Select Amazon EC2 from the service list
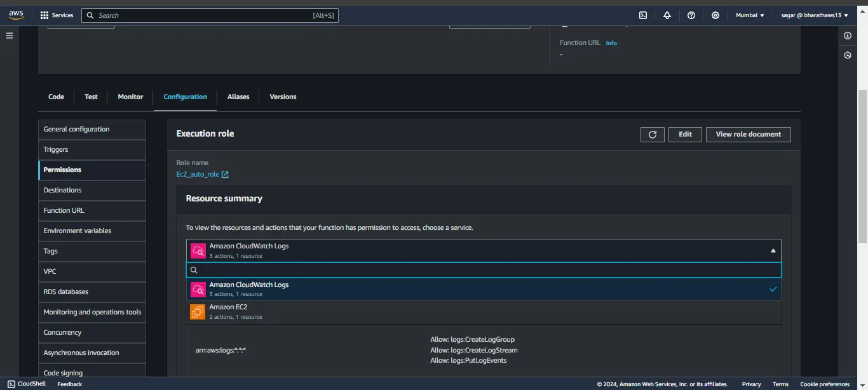Image resolution: width=868 pixels, height=390 pixels. 484,312
